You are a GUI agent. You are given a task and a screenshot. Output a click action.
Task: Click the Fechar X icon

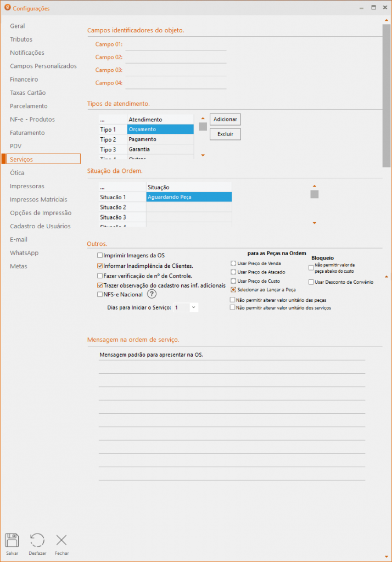tap(61, 540)
